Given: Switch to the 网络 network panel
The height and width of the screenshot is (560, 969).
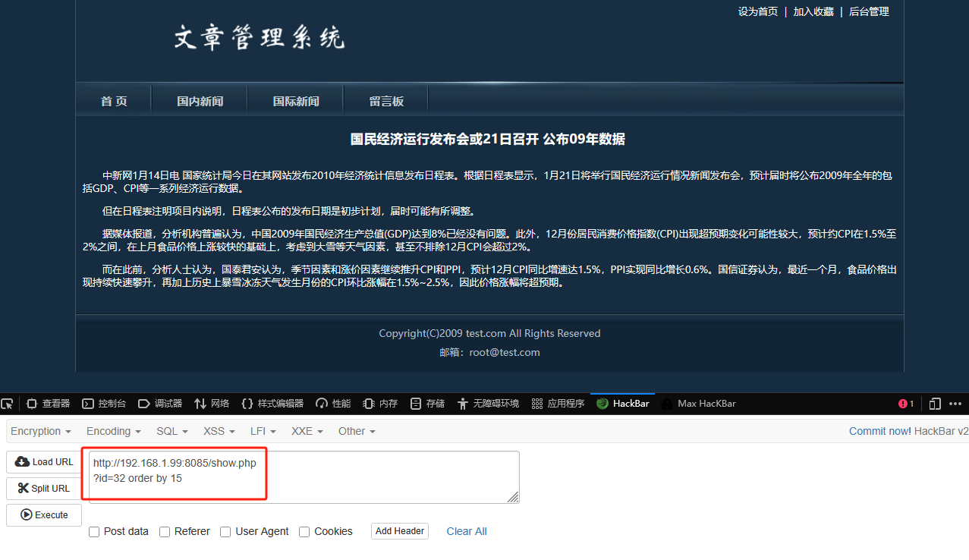Looking at the screenshot, I should click(x=212, y=404).
